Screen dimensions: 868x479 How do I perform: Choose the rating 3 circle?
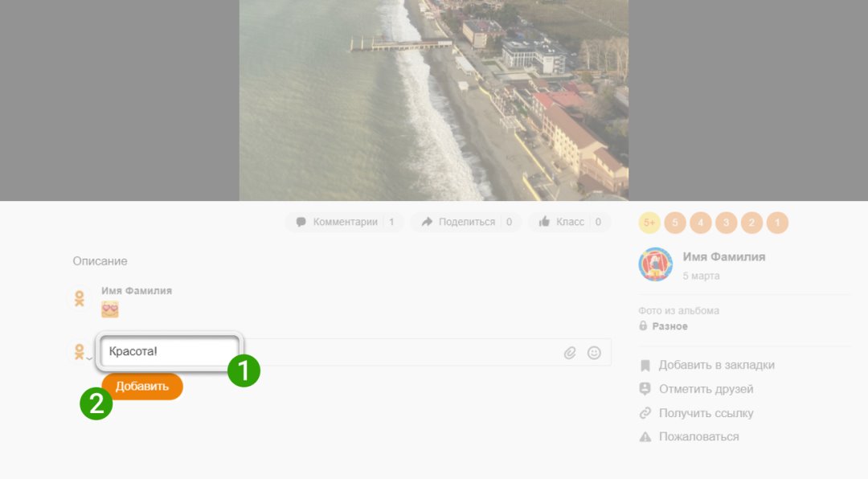(727, 223)
